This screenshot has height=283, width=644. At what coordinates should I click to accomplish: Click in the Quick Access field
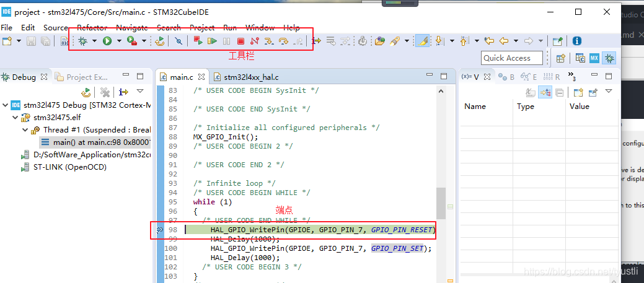[x=512, y=58]
